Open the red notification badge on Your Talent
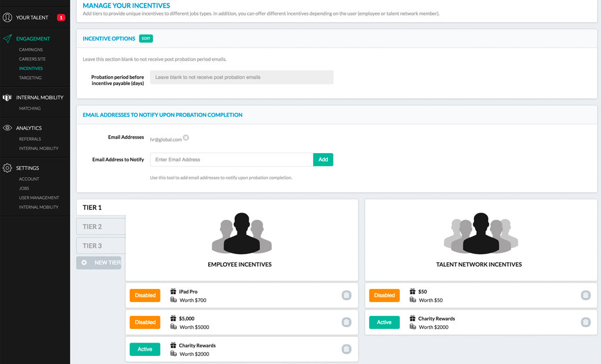 pos(61,17)
